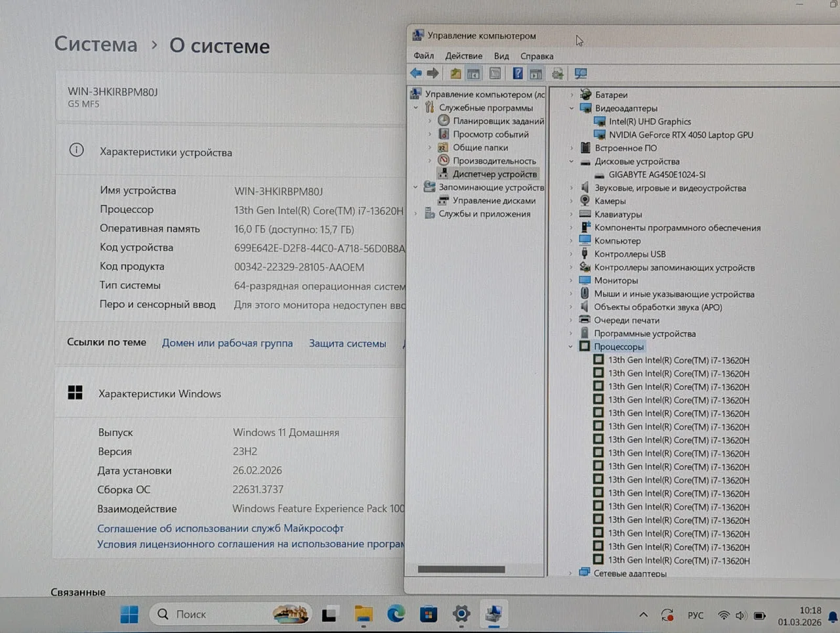Collapse the Дисковые устройства node

[572, 162]
